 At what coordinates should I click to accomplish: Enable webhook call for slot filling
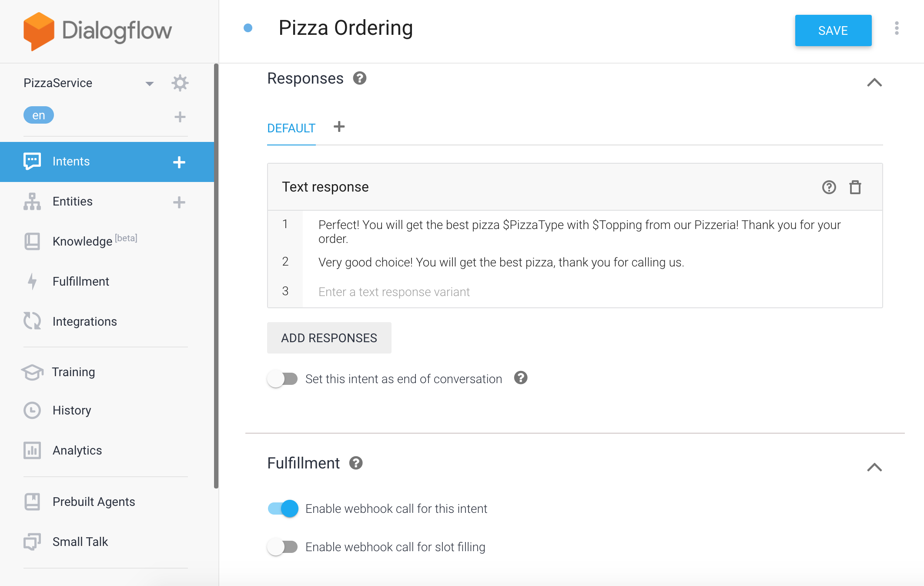[282, 547]
